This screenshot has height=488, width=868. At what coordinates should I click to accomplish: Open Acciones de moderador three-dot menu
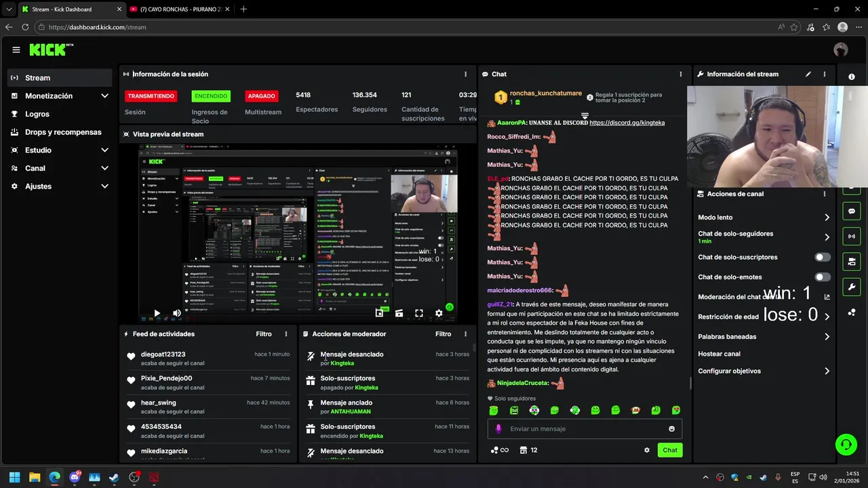tap(465, 334)
